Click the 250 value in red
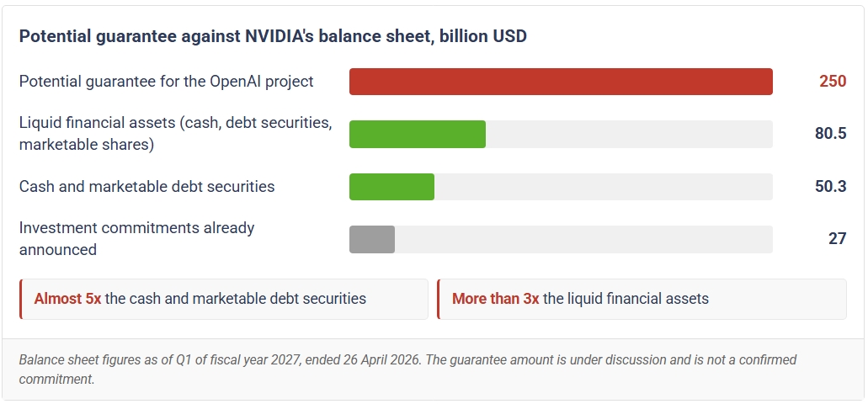The image size is (868, 404). tap(833, 82)
